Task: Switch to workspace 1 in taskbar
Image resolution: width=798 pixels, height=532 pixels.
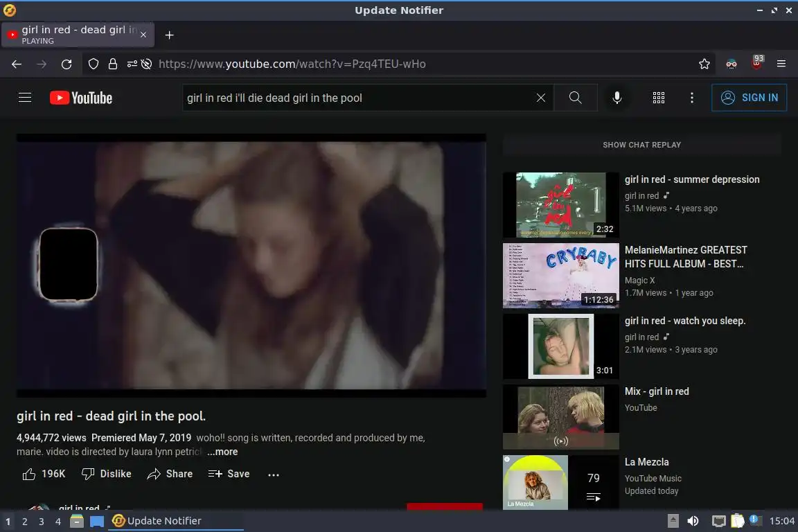Action: click(x=8, y=522)
